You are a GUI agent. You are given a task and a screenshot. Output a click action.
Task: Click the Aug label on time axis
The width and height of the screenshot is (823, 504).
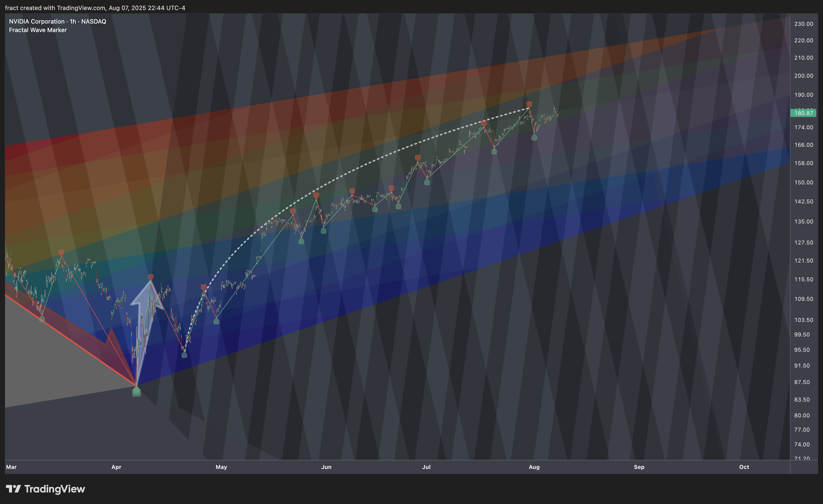pyautogui.click(x=534, y=467)
